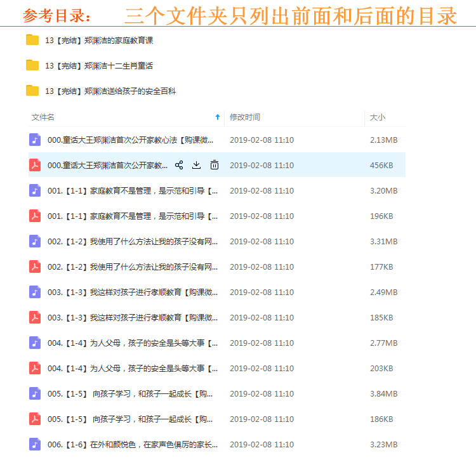Click audio icon of 002 file sized 3.31MB
The height and width of the screenshot is (460, 476).
[35, 241]
